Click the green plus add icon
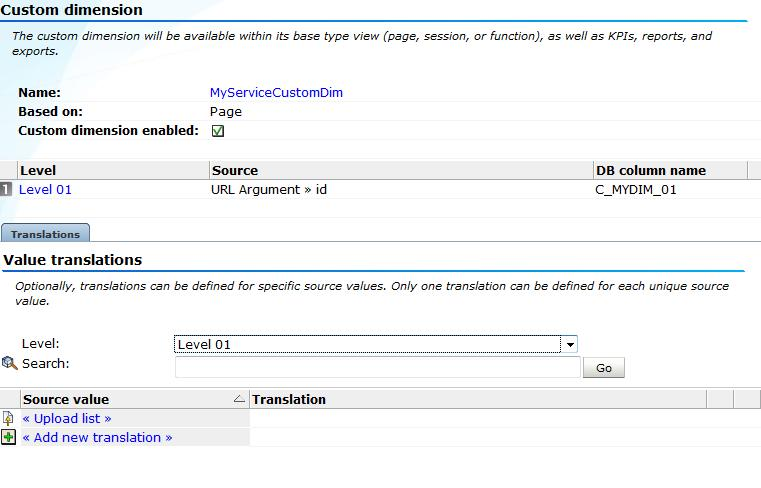Screen dimensions: 761x488 point(8,438)
